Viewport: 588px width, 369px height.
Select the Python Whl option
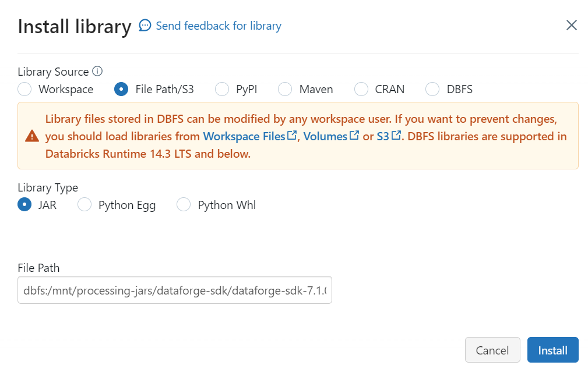(x=184, y=204)
